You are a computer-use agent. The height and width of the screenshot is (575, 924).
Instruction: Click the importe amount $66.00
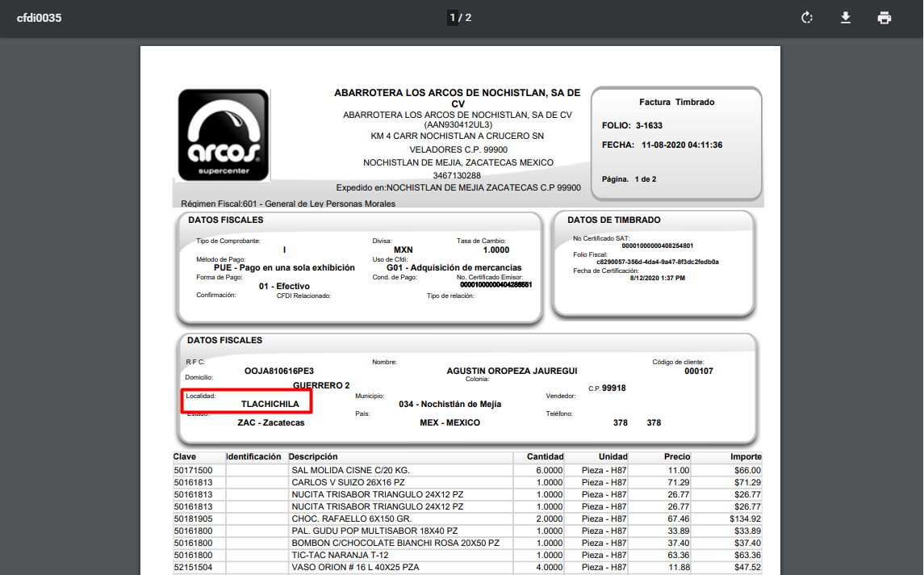click(x=747, y=470)
